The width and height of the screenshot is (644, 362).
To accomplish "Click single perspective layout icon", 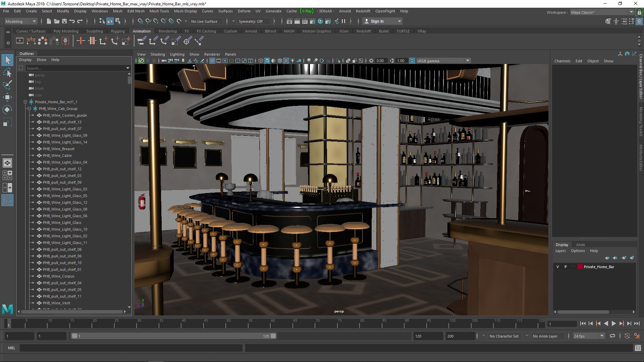I will click(x=7, y=163).
